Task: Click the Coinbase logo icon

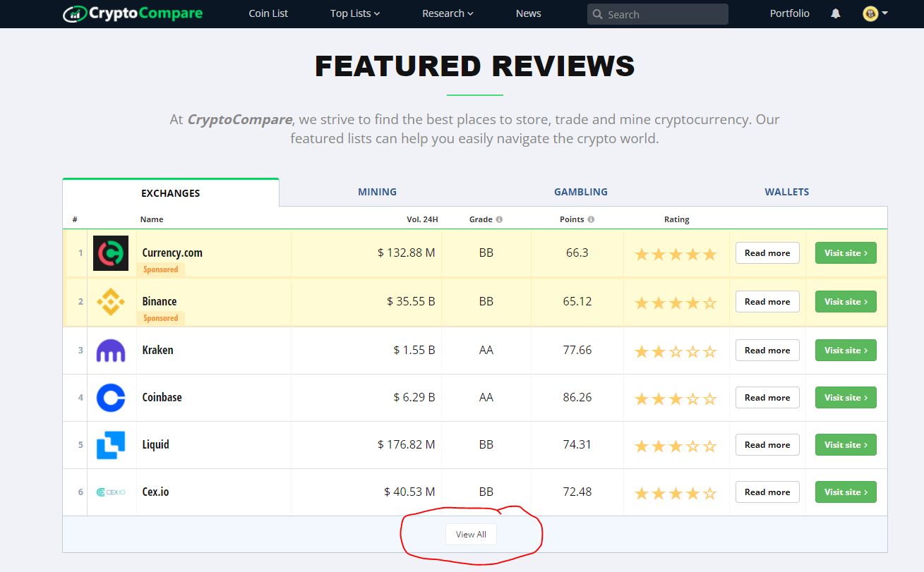Action: pyautogui.click(x=111, y=397)
